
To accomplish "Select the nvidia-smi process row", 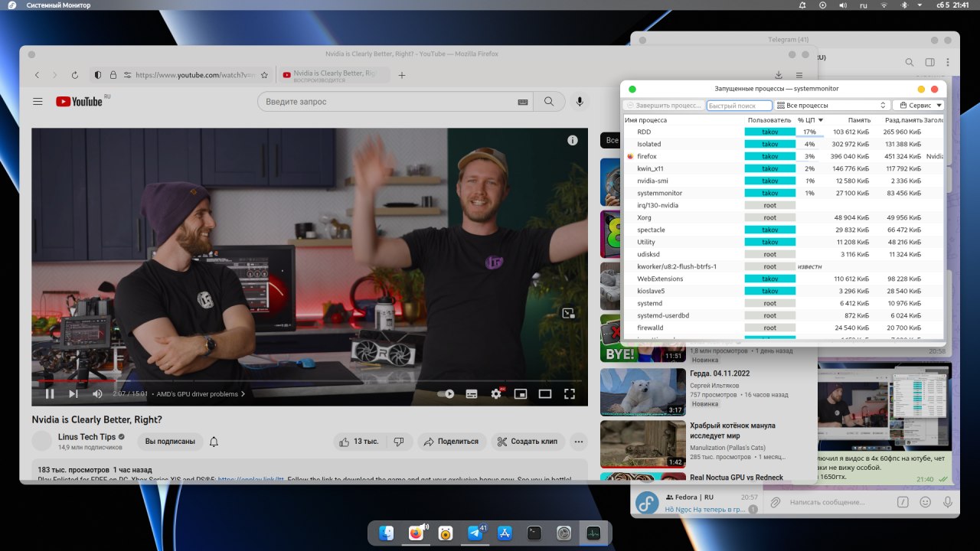I will (x=784, y=181).
